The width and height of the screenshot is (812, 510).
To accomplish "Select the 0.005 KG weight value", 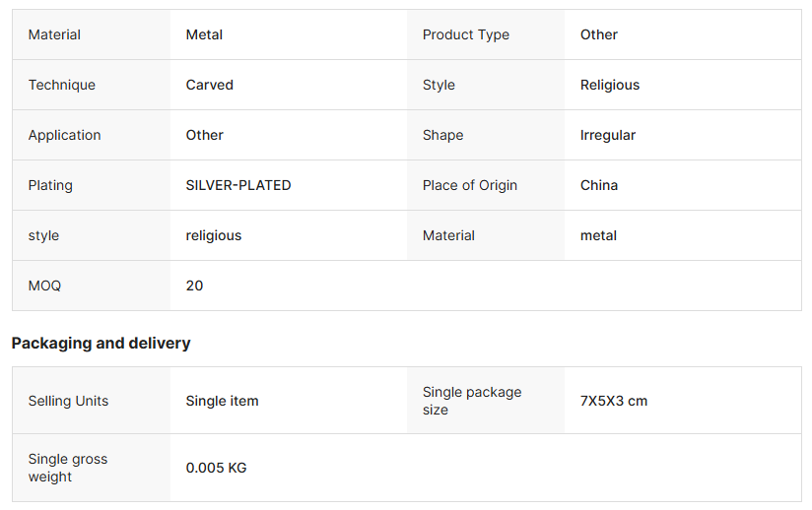I will tap(217, 468).
